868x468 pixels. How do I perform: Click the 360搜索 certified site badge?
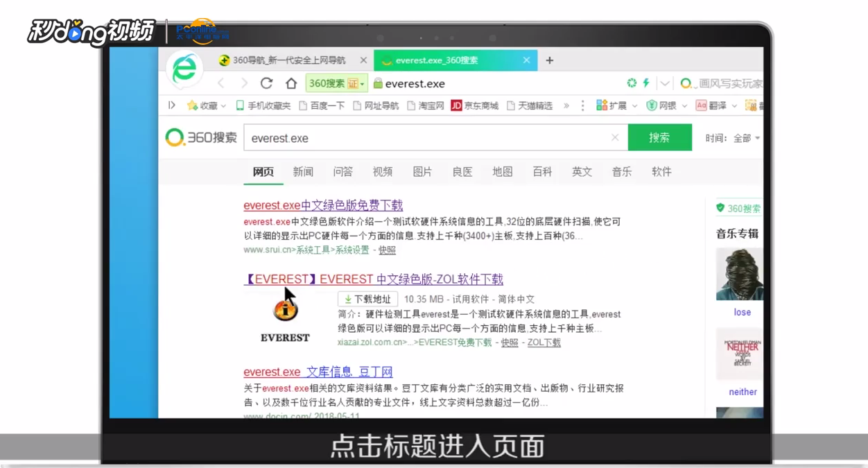(x=336, y=83)
